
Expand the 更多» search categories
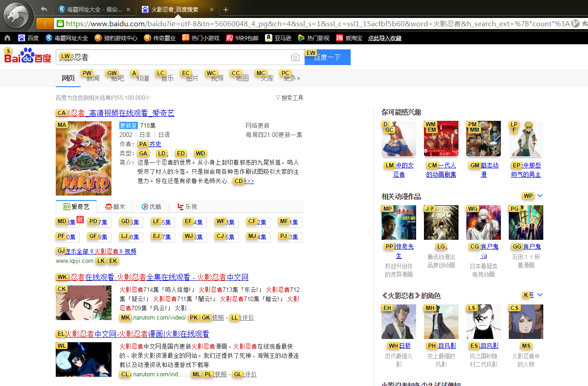[292, 78]
